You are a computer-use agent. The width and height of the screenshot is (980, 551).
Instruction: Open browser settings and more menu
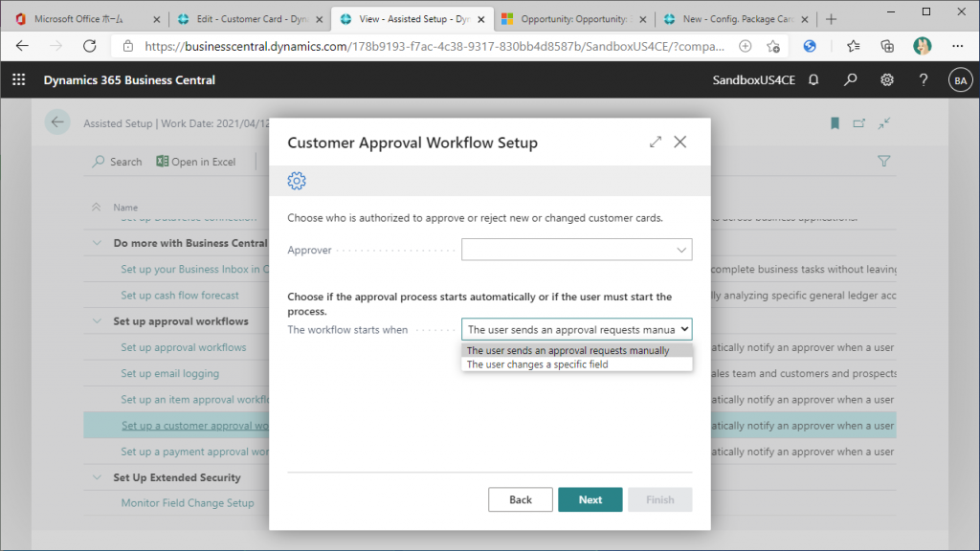(957, 46)
